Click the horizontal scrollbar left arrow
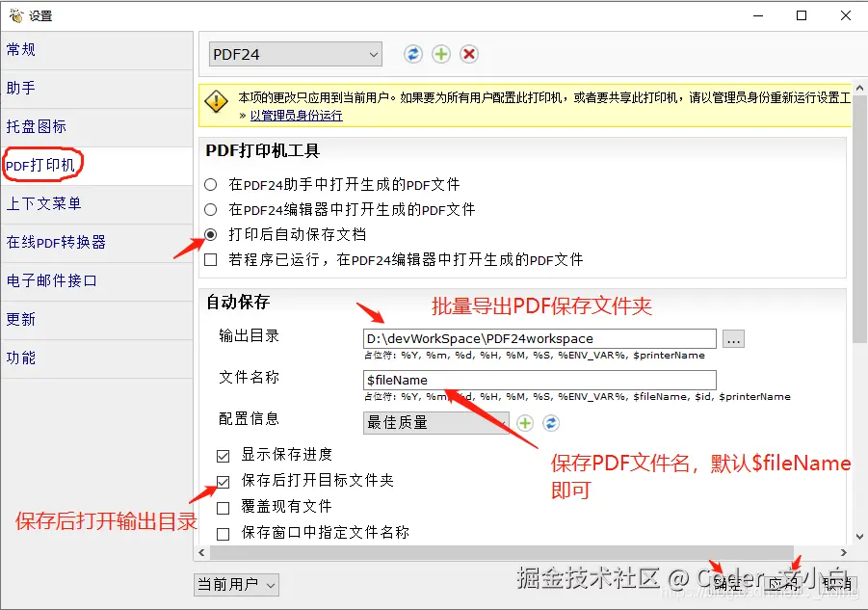 tap(201, 552)
